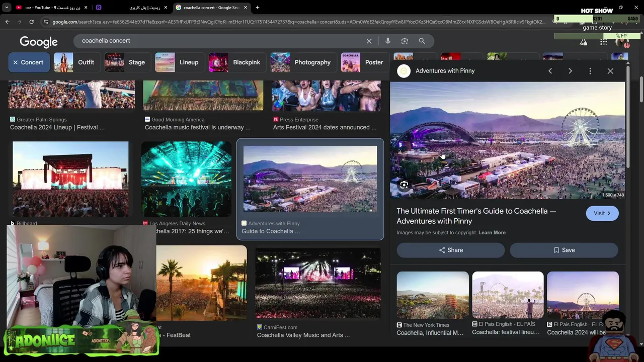
Task: Open the preview panel three-dot menu
Action: (x=590, y=71)
